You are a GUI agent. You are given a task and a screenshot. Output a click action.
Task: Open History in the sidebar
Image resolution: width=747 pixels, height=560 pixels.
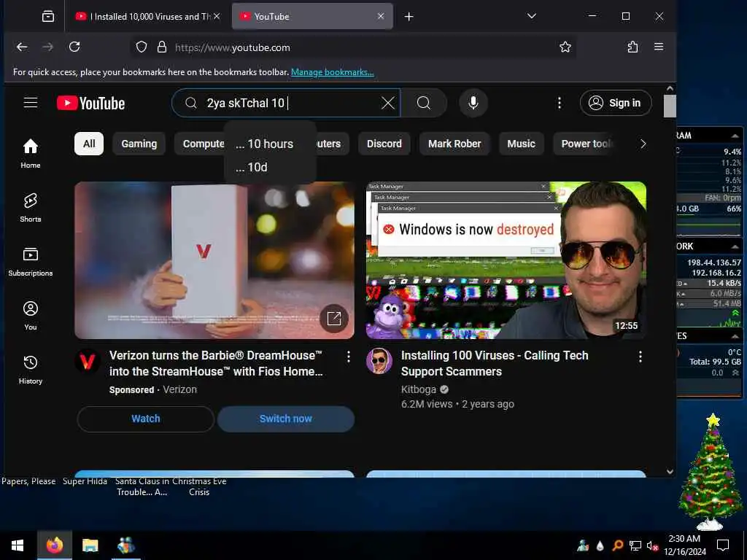coord(31,370)
